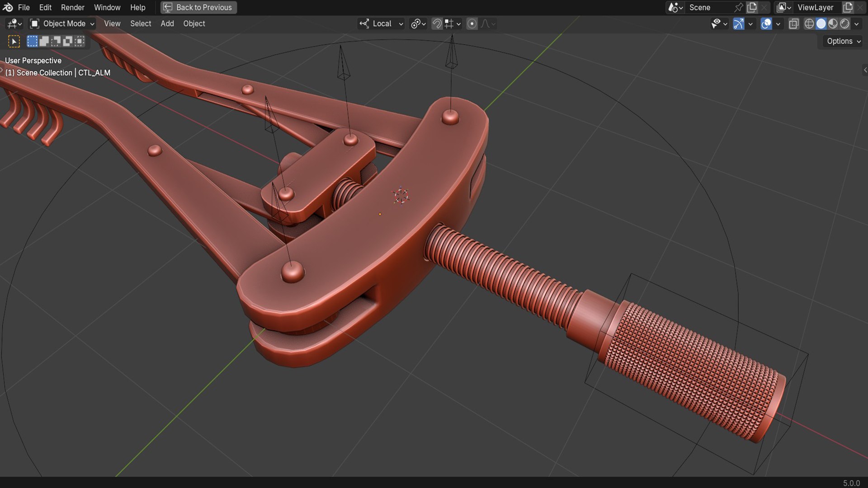This screenshot has height=488, width=868.
Task: Toggle X-ray mode
Action: (x=793, y=23)
